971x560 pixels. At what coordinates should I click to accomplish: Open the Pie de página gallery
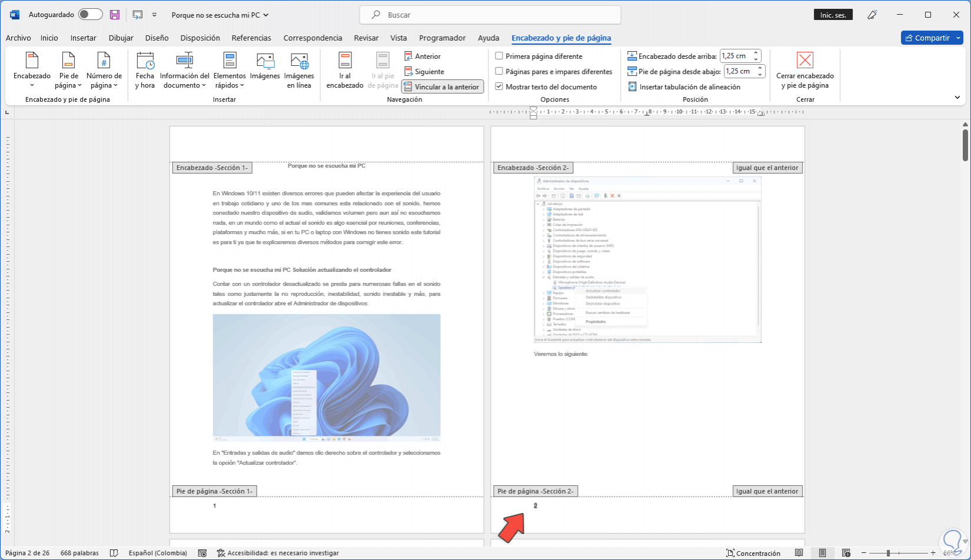69,70
